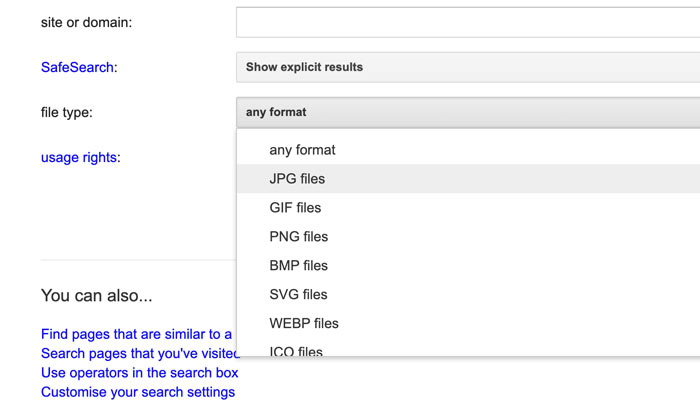
Task: Click the 'site or domain:' label
Action: click(86, 22)
